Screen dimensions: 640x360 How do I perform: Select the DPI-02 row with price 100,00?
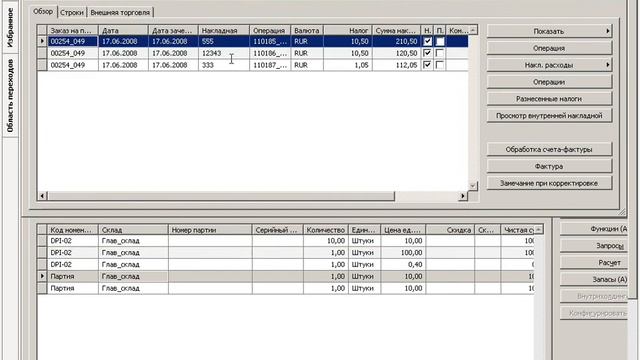coord(286,253)
